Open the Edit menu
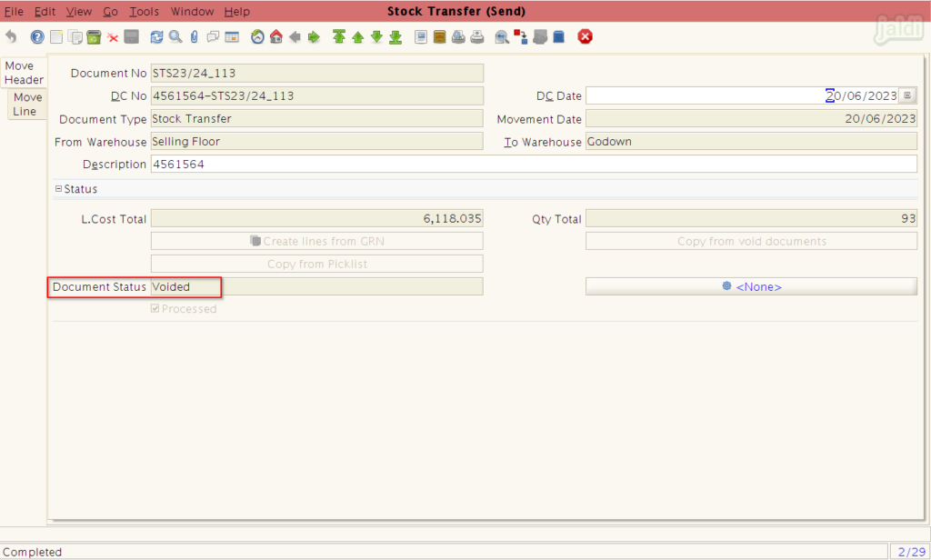Image resolution: width=931 pixels, height=560 pixels. point(45,11)
